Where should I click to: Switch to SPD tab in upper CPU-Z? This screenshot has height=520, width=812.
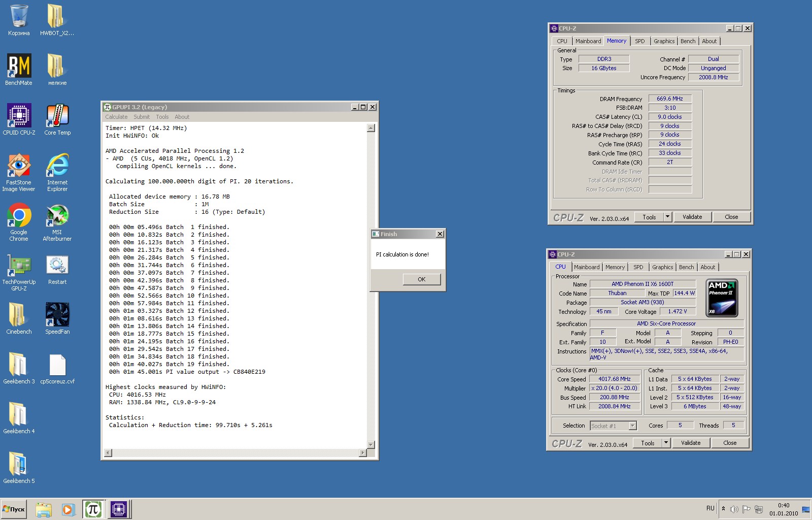pyautogui.click(x=639, y=41)
